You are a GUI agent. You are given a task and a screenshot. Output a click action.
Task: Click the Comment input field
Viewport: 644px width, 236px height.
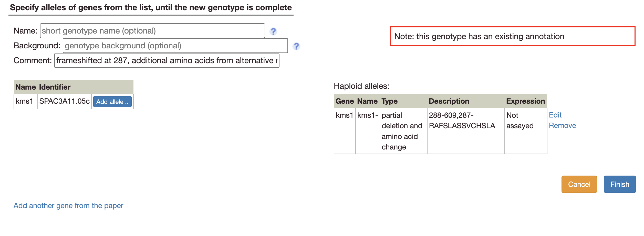point(167,61)
